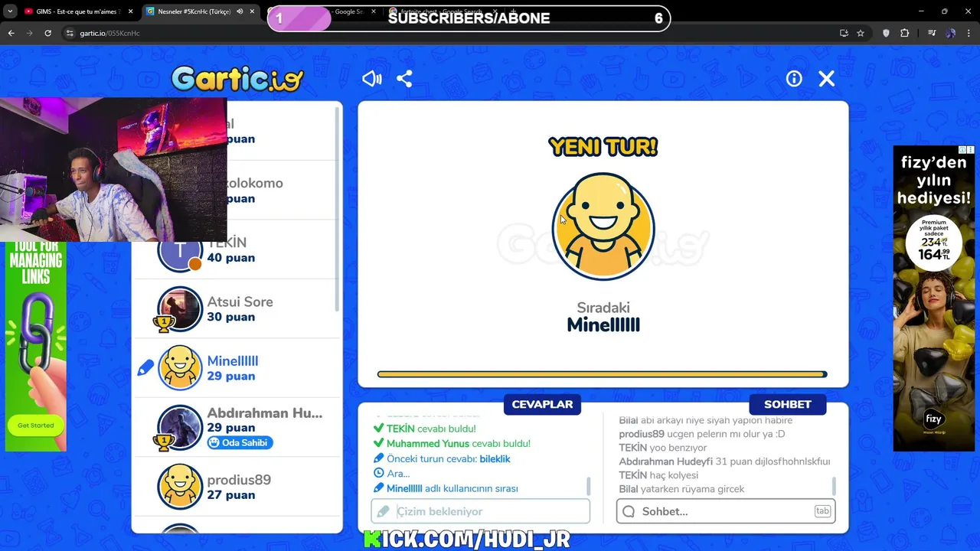Mute game sound with speaker icon
980x551 pixels.
point(372,79)
